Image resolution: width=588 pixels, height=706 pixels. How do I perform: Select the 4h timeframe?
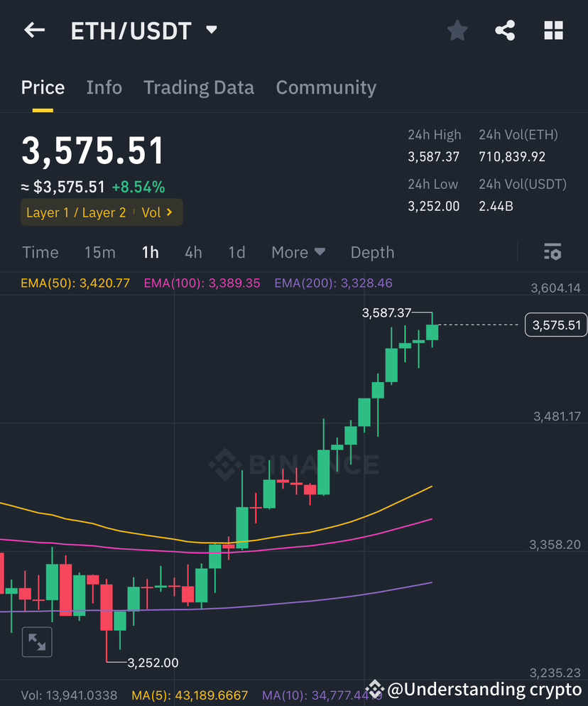tap(193, 252)
